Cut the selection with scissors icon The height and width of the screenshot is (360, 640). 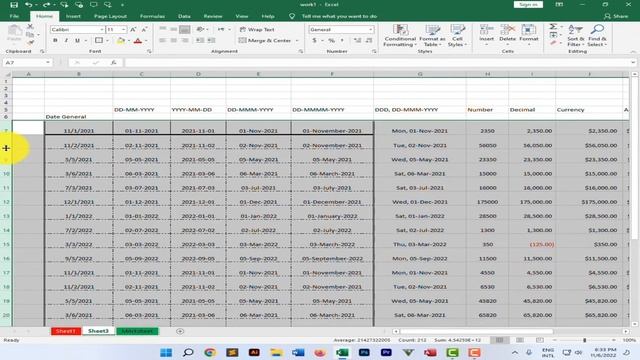click(30, 26)
